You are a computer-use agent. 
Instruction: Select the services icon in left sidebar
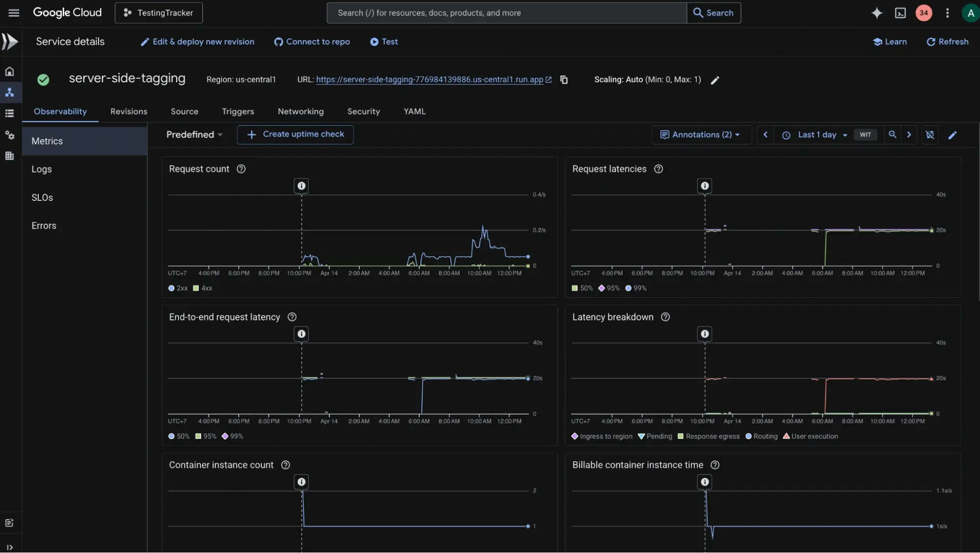tap(9, 93)
